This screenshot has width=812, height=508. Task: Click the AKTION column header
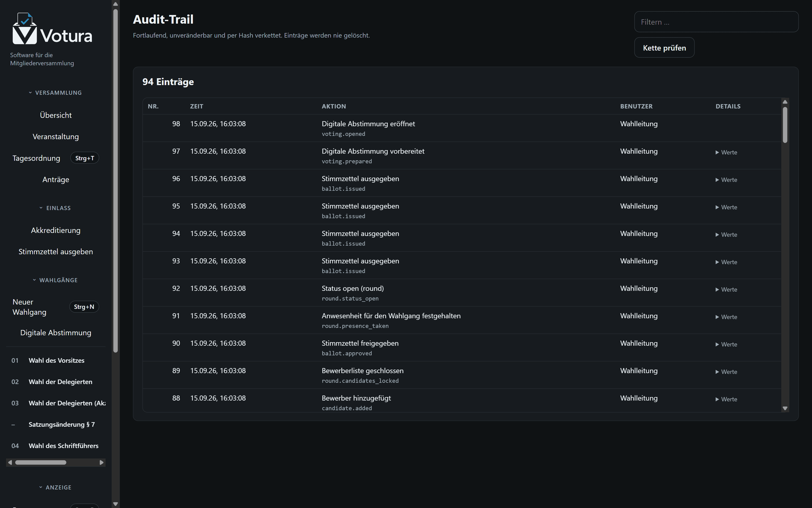pos(333,106)
